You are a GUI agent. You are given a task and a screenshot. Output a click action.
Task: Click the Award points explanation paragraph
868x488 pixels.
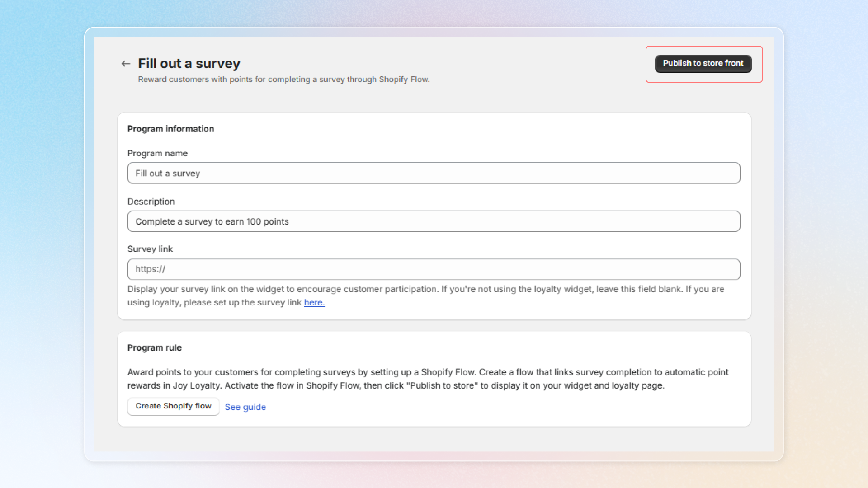pos(427,379)
